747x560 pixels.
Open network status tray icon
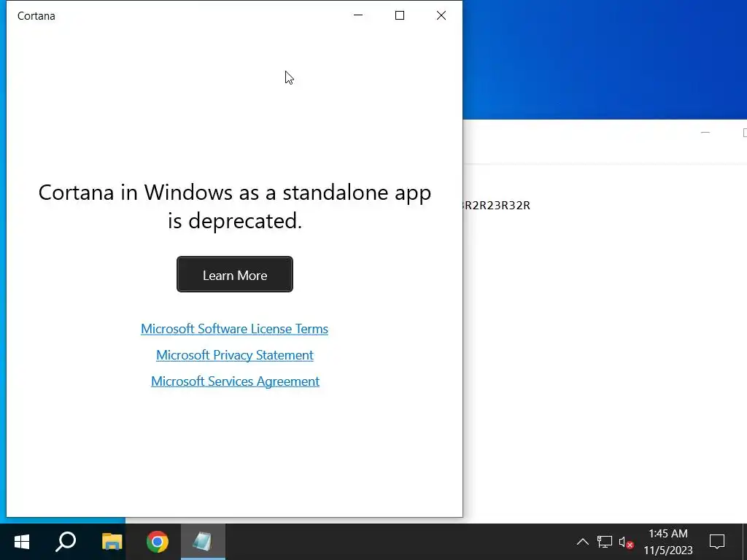click(605, 542)
